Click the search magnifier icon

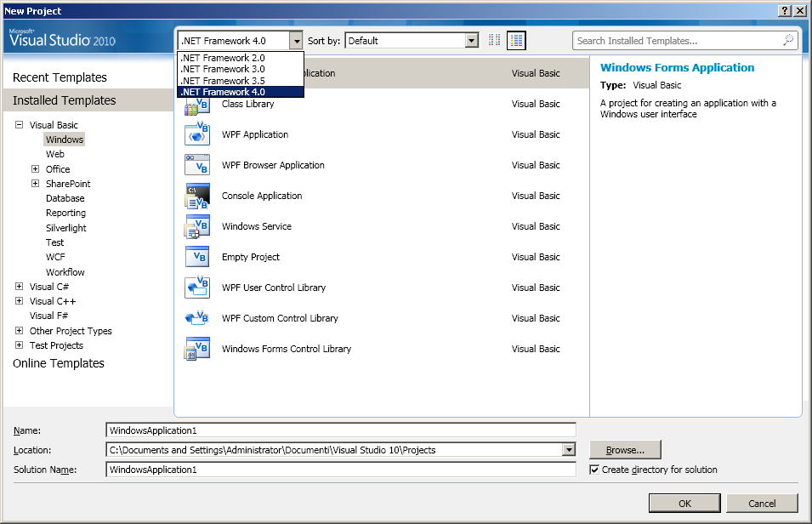(x=788, y=40)
